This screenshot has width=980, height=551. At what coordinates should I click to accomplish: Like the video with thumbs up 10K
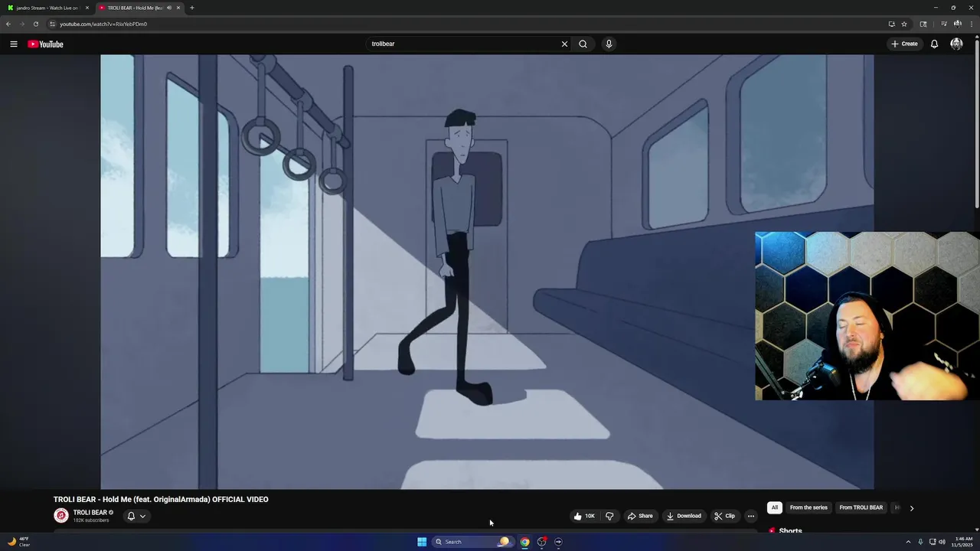coord(584,516)
